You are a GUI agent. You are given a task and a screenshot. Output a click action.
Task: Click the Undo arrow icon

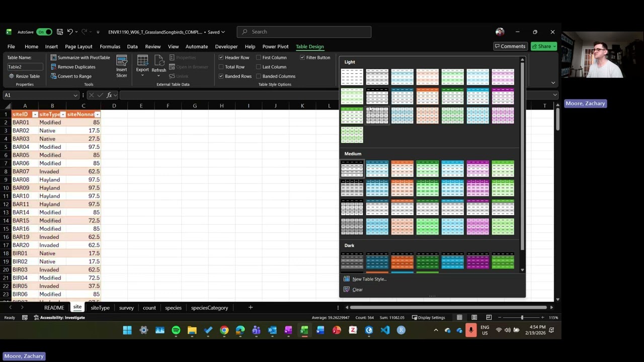[70, 32]
